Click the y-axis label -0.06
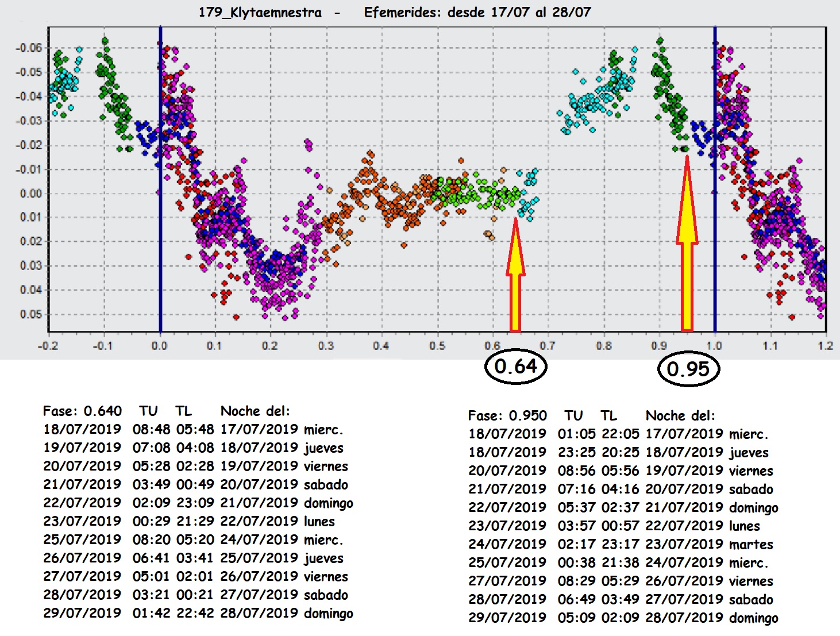Viewport: 840px width, 636px height. tap(29, 48)
